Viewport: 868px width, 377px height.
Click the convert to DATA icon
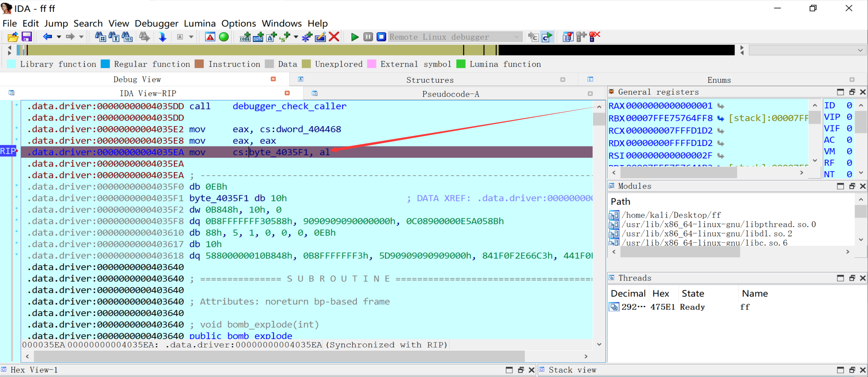(x=258, y=37)
